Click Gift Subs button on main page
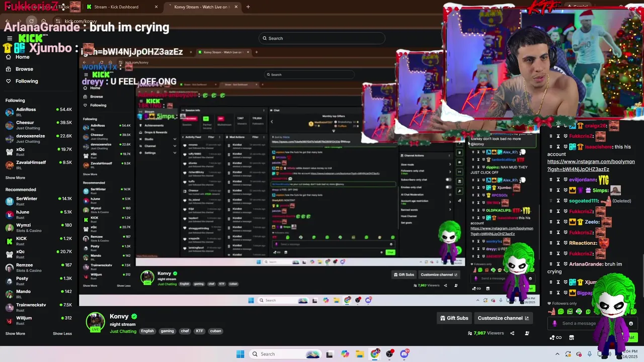 click(454, 318)
